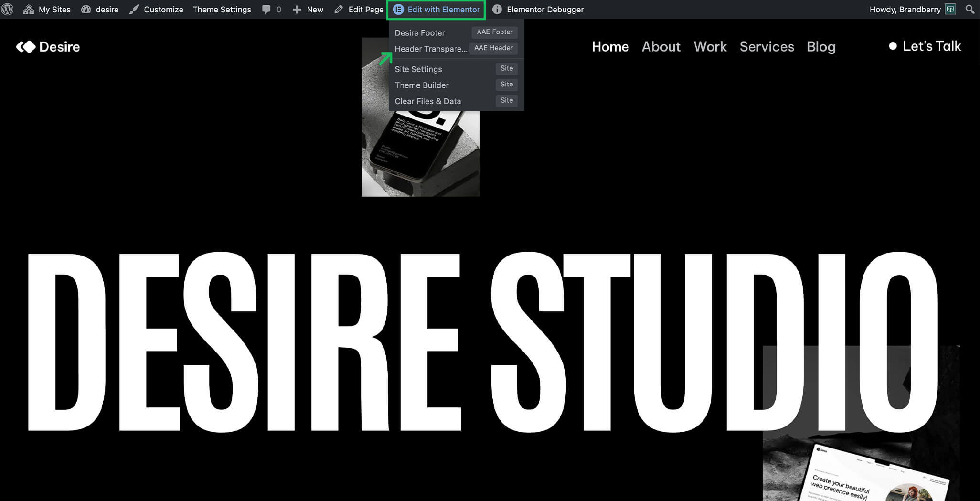Click the WordPress logo icon
980x501 pixels.
coord(8,10)
